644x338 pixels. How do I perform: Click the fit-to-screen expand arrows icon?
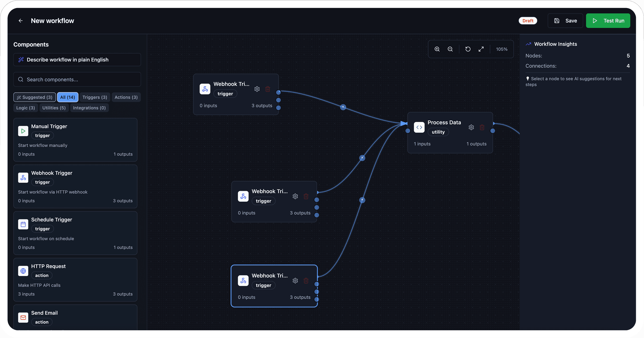pos(481,49)
